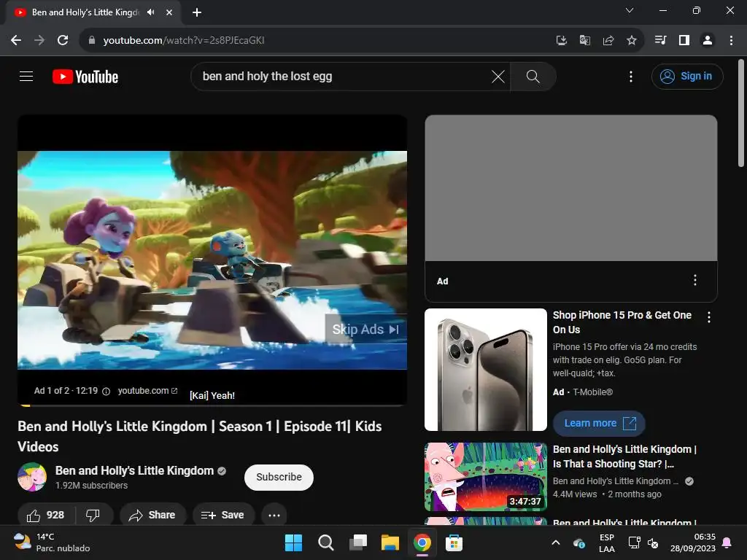This screenshot has height=560, width=747.
Task: Open muted volume icon in system tray
Action: tap(653, 542)
